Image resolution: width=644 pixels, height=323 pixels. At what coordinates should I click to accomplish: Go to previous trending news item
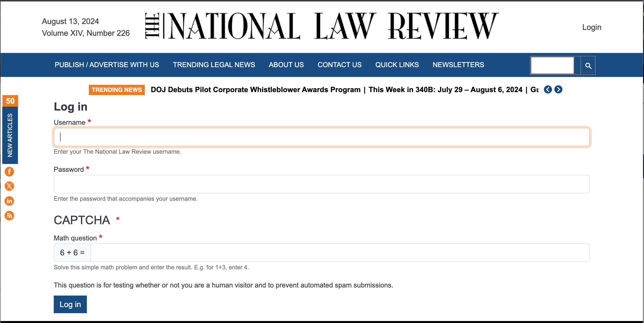click(548, 90)
